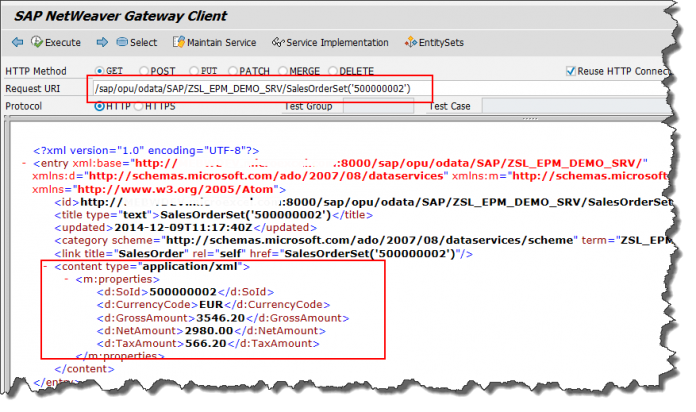Viewport: 696px width, 412px height.
Task: Toggle the Reuse HTTP Connection checkbox
Action: coord(571,71)
